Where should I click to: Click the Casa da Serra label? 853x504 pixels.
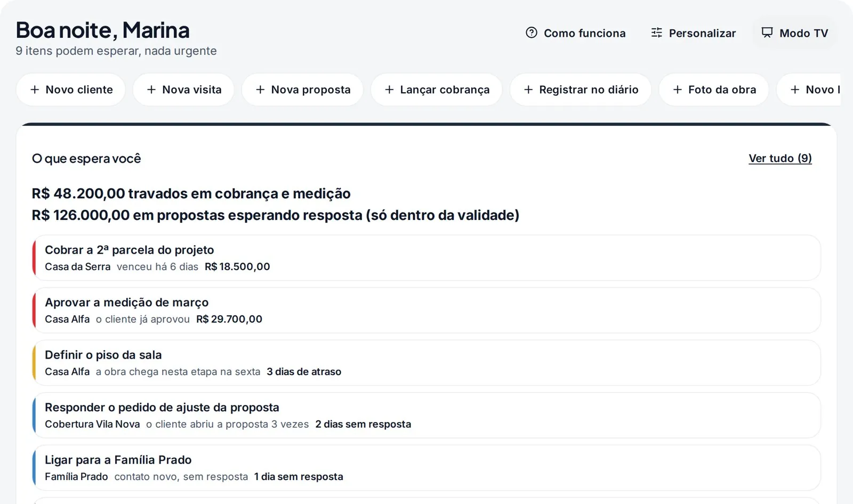pyautogui.click(x=78, y=266)
